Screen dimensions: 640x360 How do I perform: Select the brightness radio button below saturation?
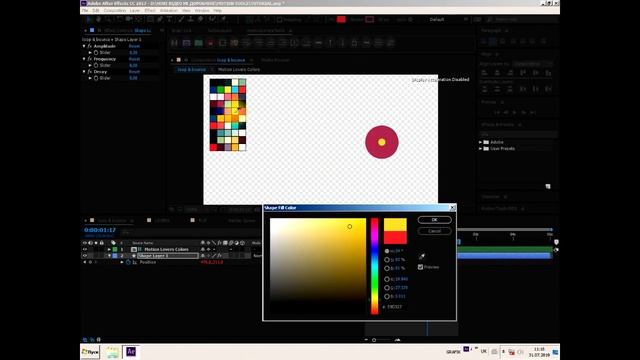pyautogui.click(x=387, y=268)
